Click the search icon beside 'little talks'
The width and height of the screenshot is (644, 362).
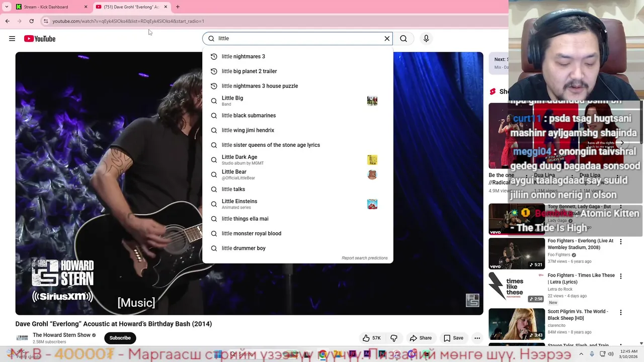click(x=214, y=190)
